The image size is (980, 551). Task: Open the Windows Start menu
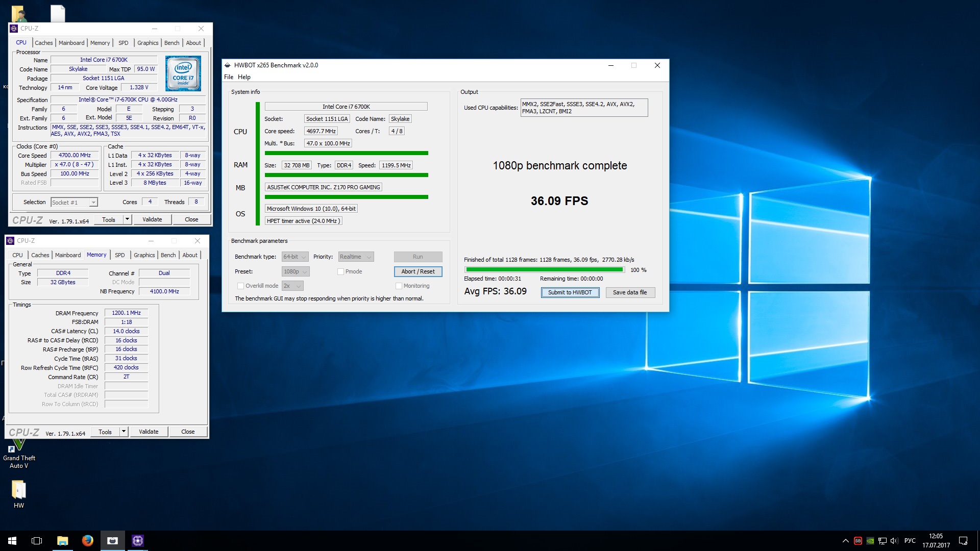coord(12,541)
